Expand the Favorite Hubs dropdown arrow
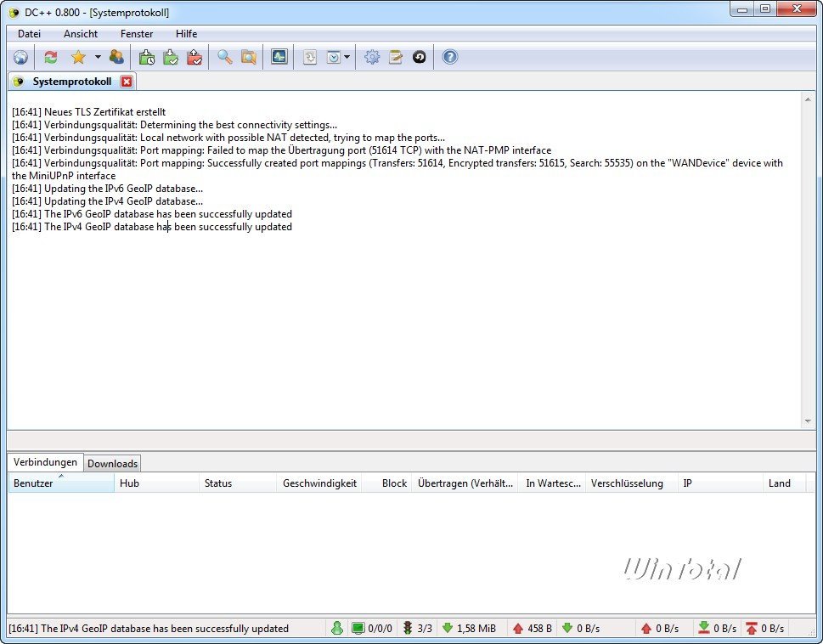 coord(98,57)
